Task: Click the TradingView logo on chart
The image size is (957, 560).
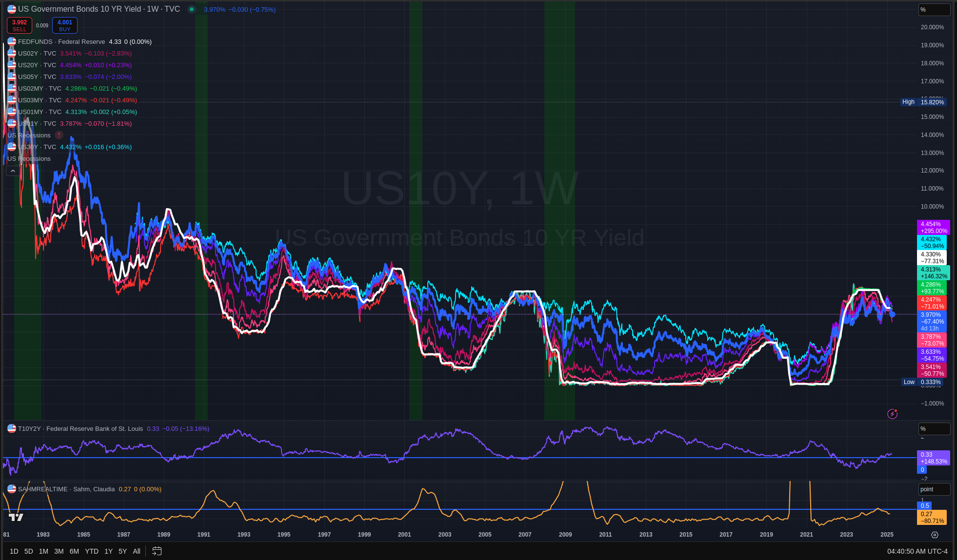Action: (16, 517)
